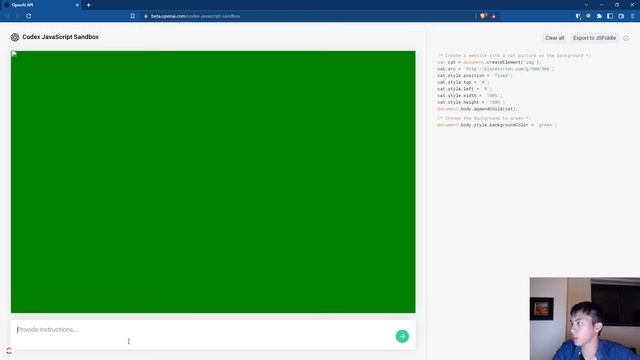Reload the page with the refresh icon

[x=29, y=16]
